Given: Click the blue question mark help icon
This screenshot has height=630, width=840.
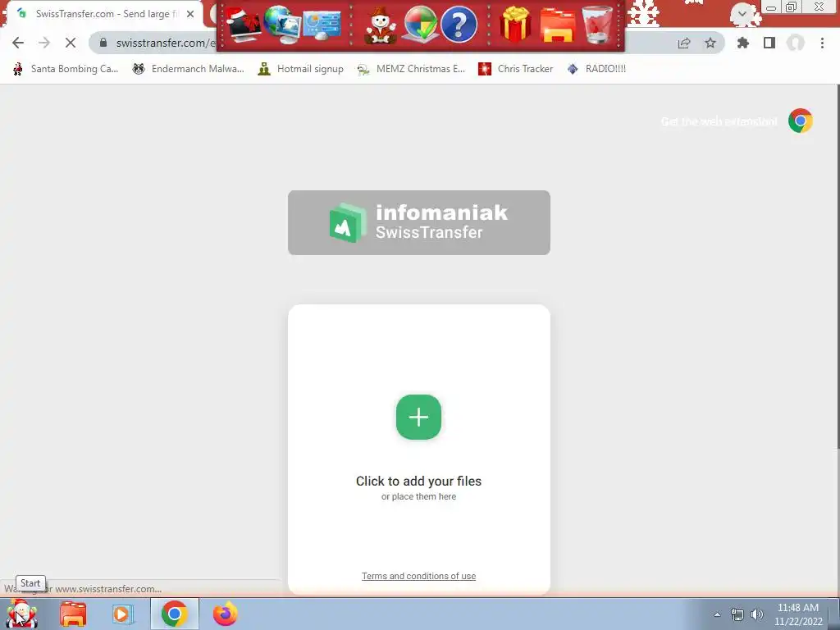Looking at the screenshot, I should point(459,25).
